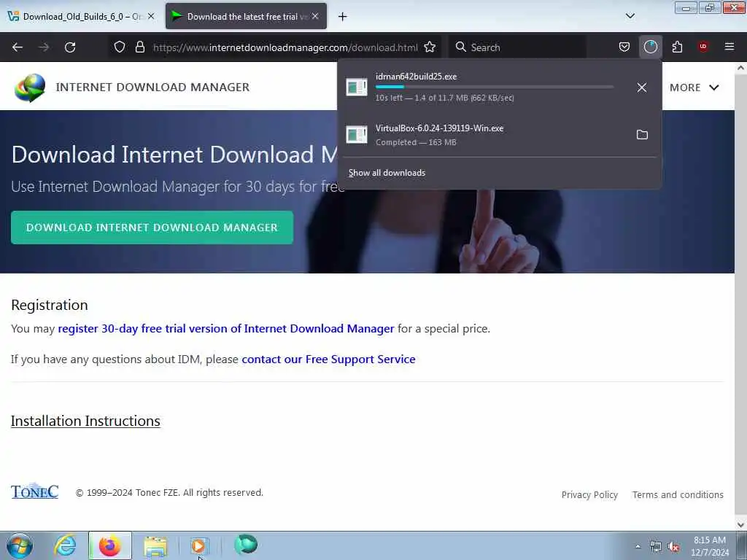Switch to Download_Old_Builds_6_0 tab

point(82,16)
